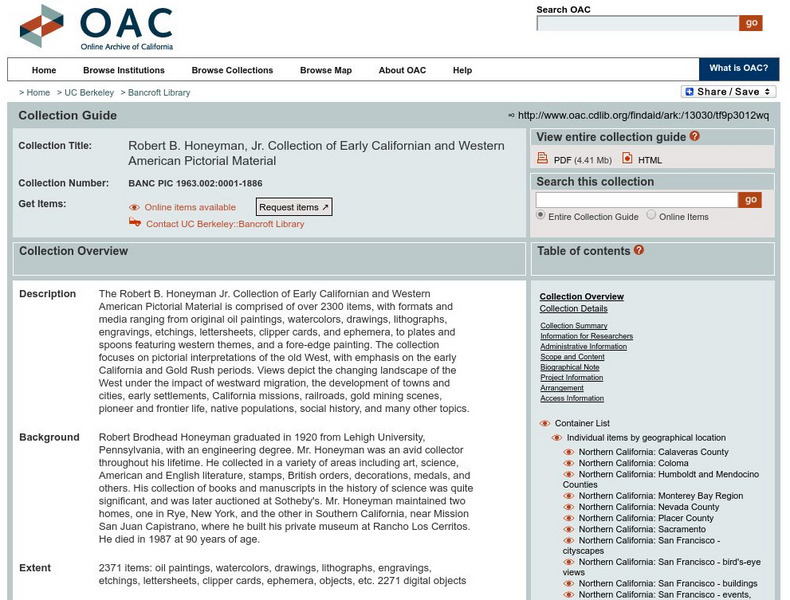Open Browse Collections menu item

coord(232,70)
